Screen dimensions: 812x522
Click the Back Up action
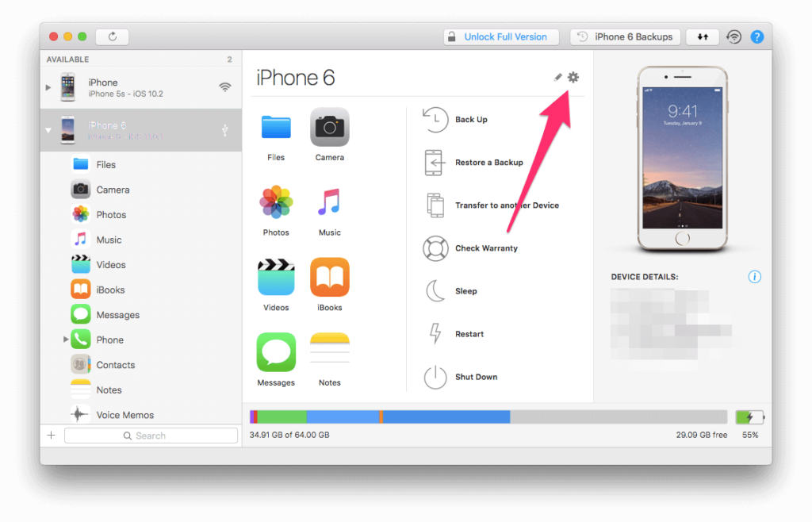471,120
